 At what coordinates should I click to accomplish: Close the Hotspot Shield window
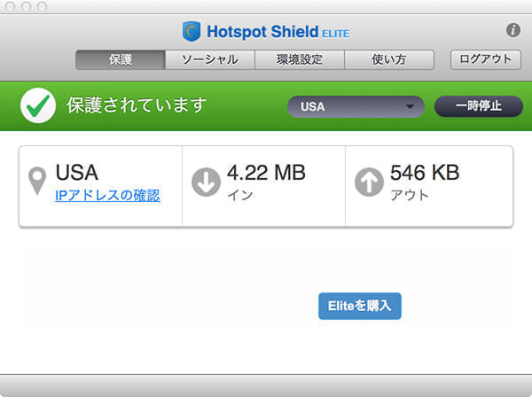(x=12, y=6)
